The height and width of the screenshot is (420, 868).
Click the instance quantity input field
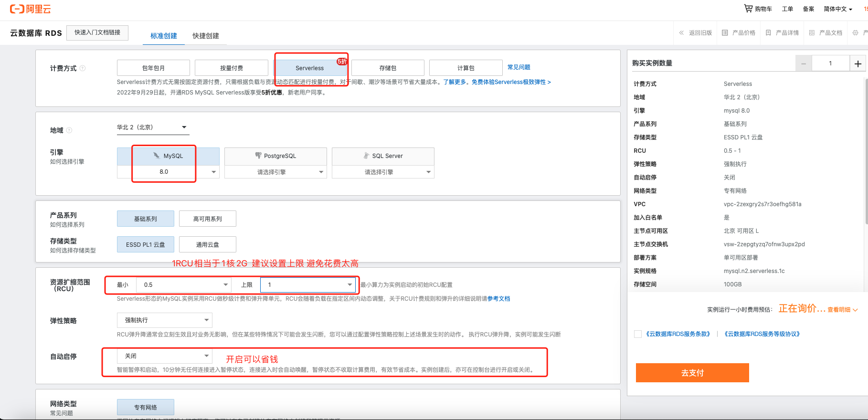(x=831, y=63)
